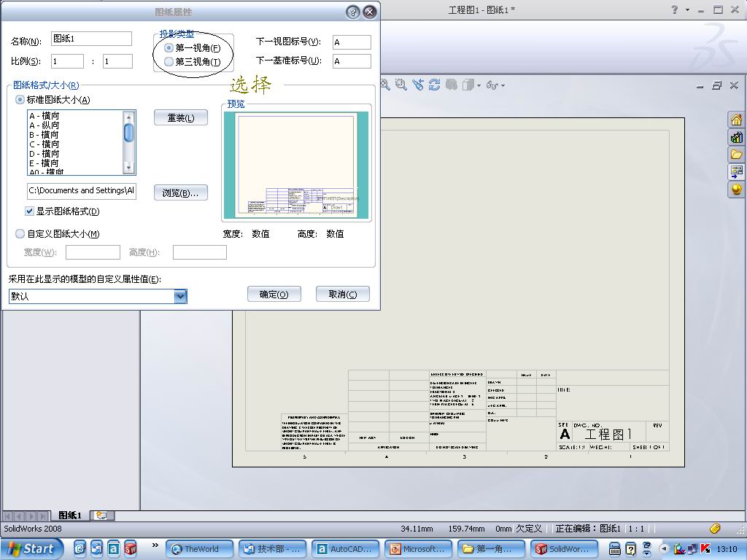Expand the Display Style dropdown arrow
Screen dimensions: 747x560
[479, 86]
